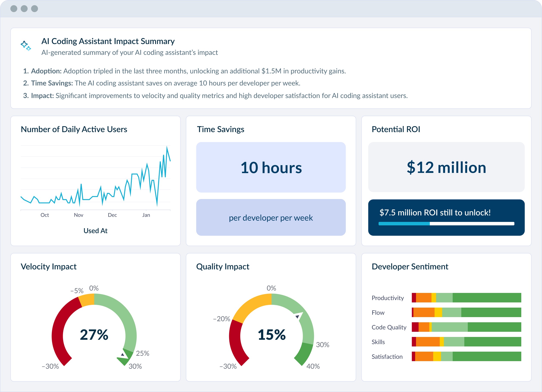Click the Jan peak on daily users chart

coord(167,147)
